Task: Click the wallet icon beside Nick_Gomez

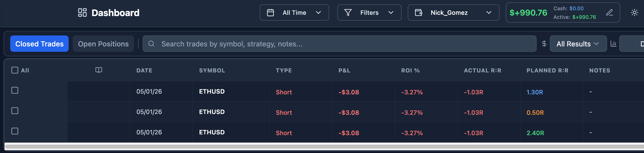Action: [418, 12]
